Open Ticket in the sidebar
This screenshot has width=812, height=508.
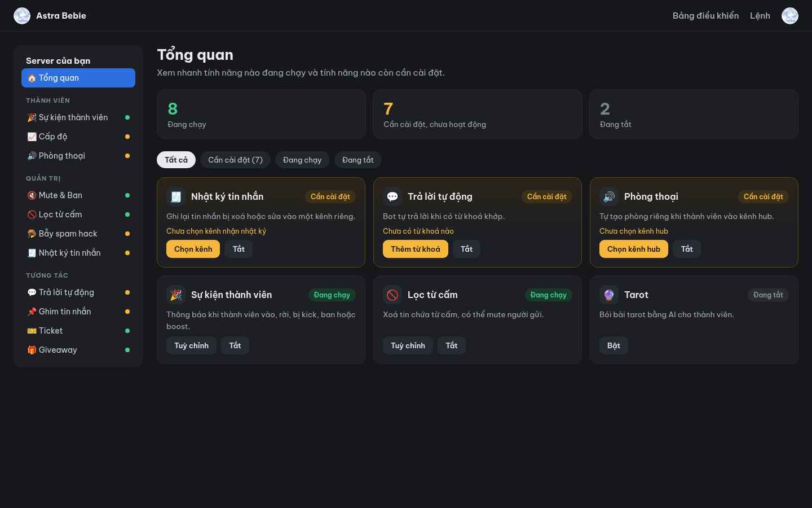78,331
